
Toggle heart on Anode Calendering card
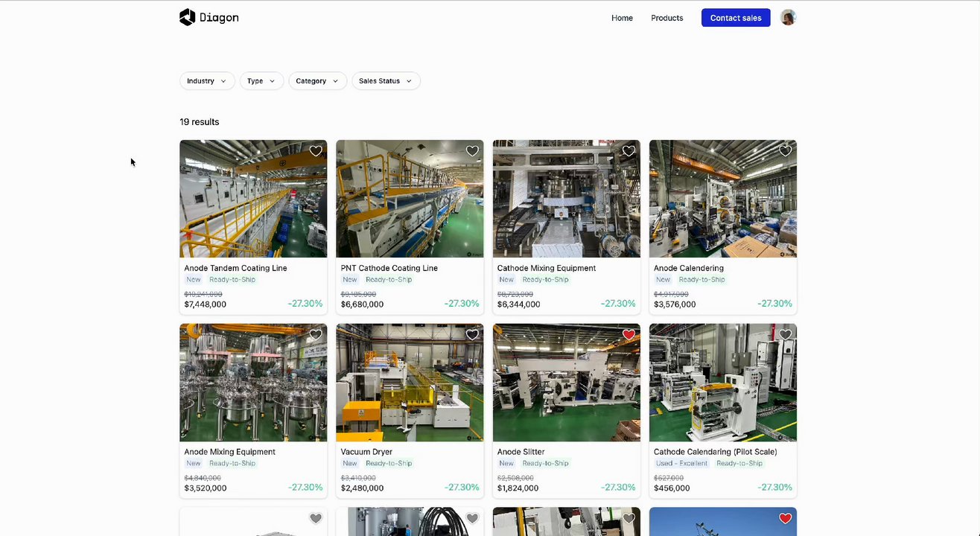tap(785, 151)
